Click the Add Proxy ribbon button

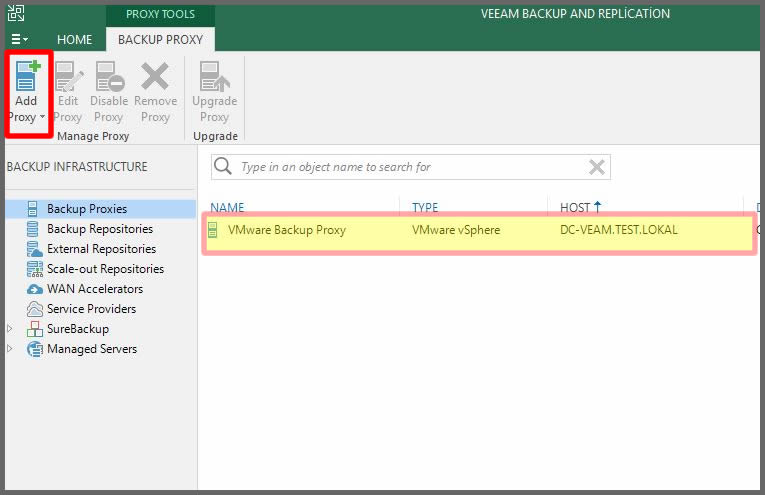pyautogui.click(x=27, y=91)
